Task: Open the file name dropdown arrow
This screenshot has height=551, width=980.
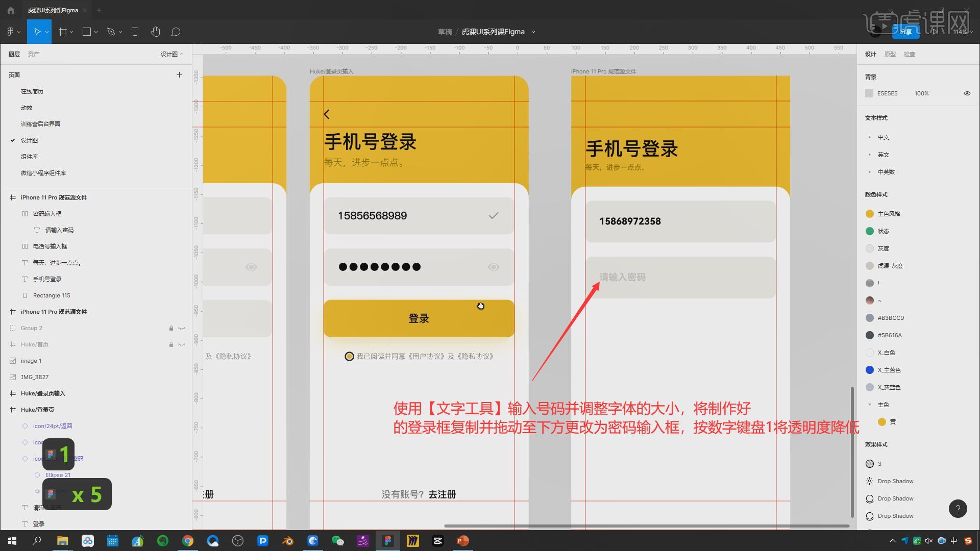Action: pyautogui.click(x=533, y=32)
